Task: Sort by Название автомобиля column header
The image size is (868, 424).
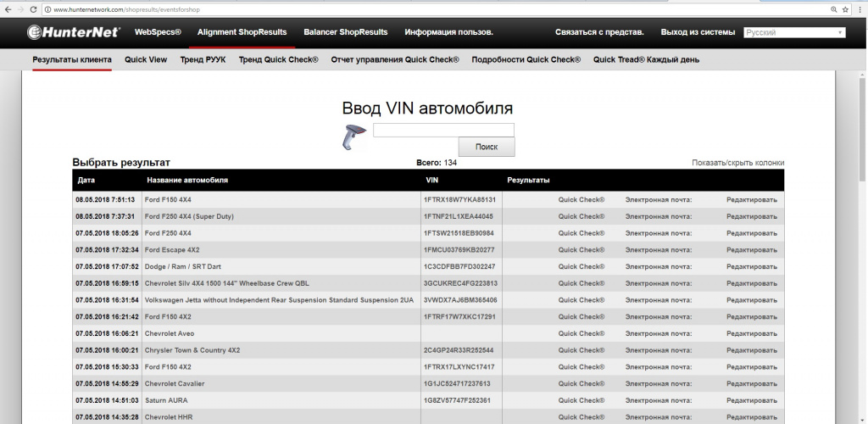Action: click(x=187, y=181)
